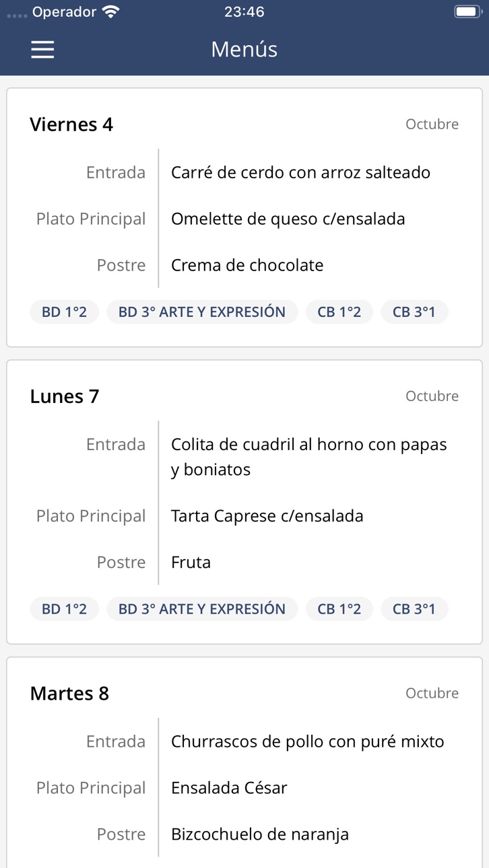Open the Lunes 7 menu card heading
The height and width of the screenshot is (868, 489).
pos(65,396)
